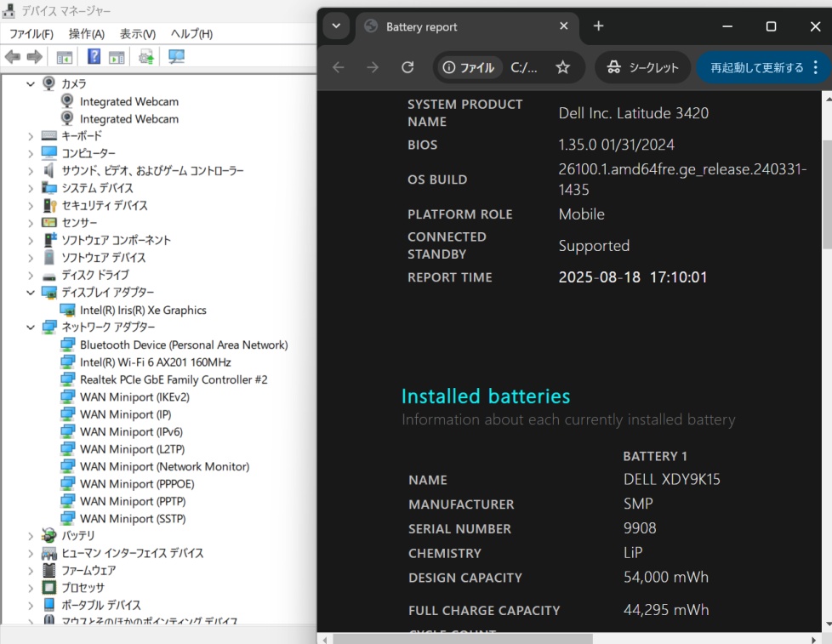Collapse the カメラ category
This screenshot has height=644, width=832.
tap(31, 84)
